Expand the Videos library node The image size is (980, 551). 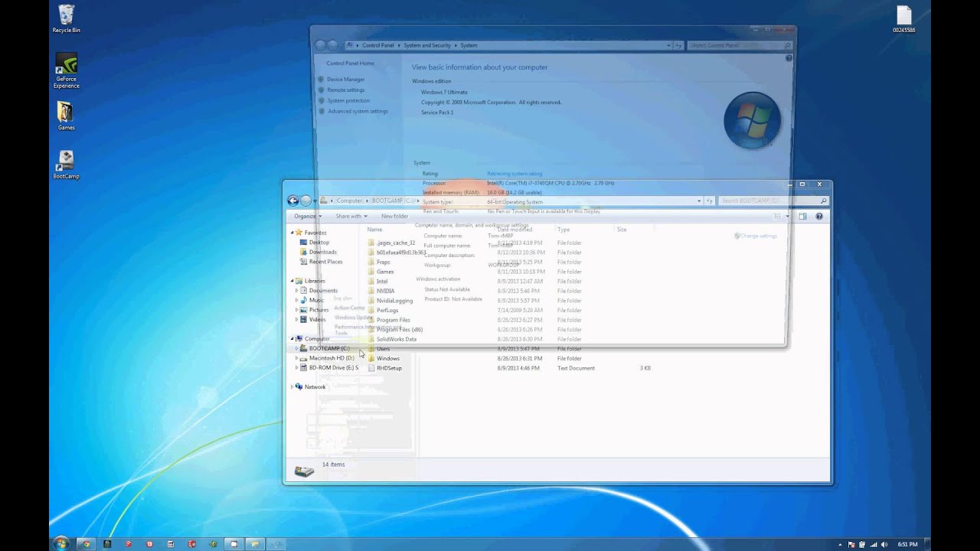297,320
